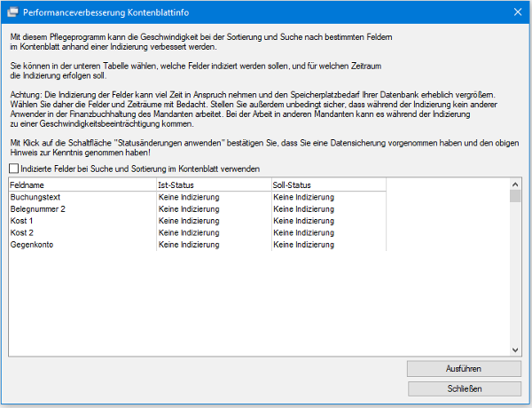The width and height of the screenshot is (532, 408).
Task: Click Soll-Status cell of Kost 2
Action: [x=329, y=233]
